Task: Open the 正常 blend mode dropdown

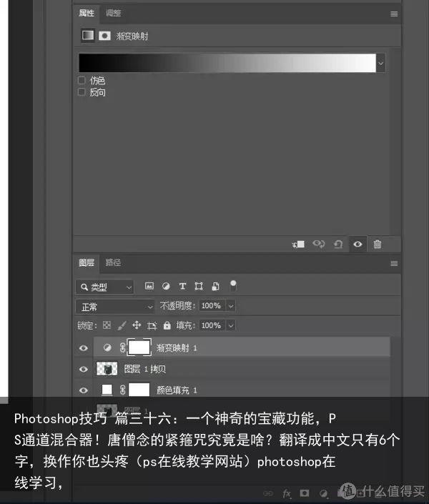Action: tap(115, 307)
